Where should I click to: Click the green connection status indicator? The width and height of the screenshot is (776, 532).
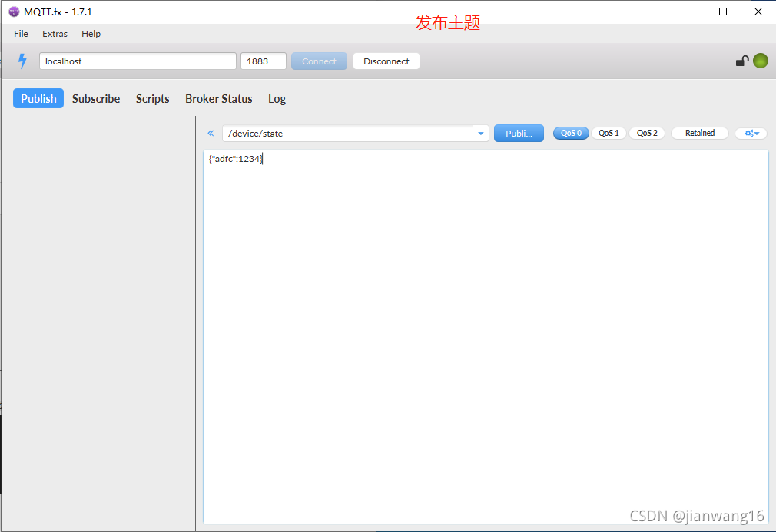[x=761, y=61]
